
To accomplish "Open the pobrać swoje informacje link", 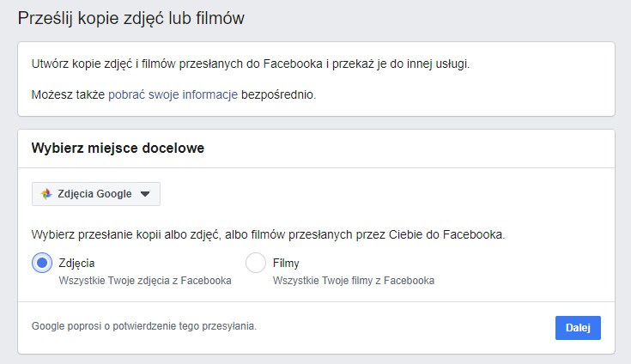I will tap(173, 94).
